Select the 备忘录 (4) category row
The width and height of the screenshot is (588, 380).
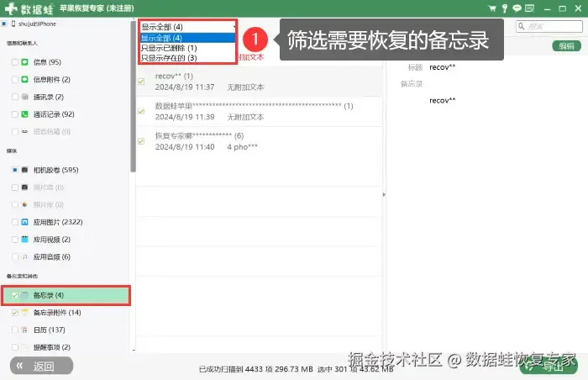[x=66, y=295]
